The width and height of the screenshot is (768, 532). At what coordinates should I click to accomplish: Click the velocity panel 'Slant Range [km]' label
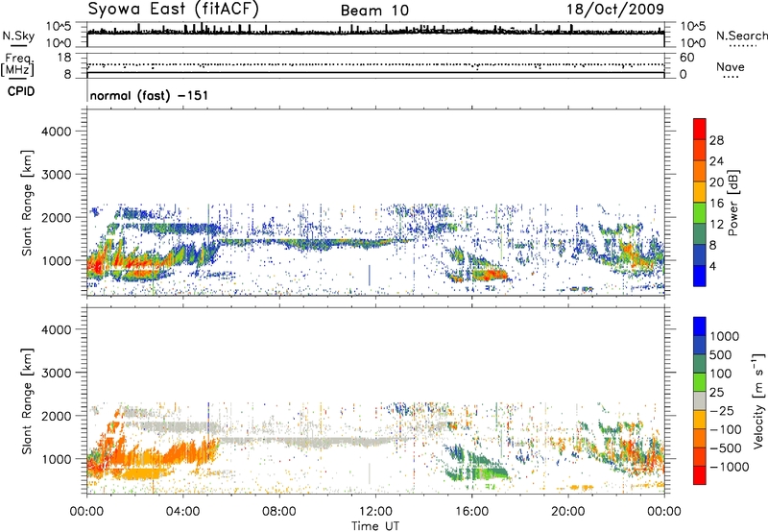pyautogui.click(x=27, y=401)
